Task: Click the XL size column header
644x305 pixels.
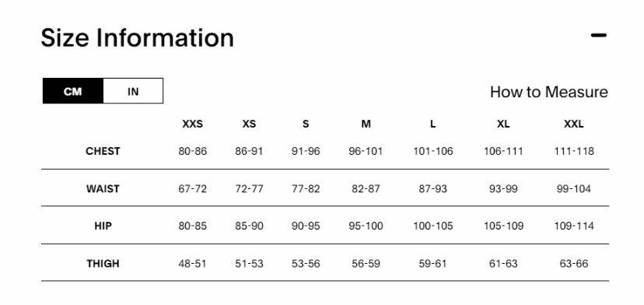Action: point(503,124)
